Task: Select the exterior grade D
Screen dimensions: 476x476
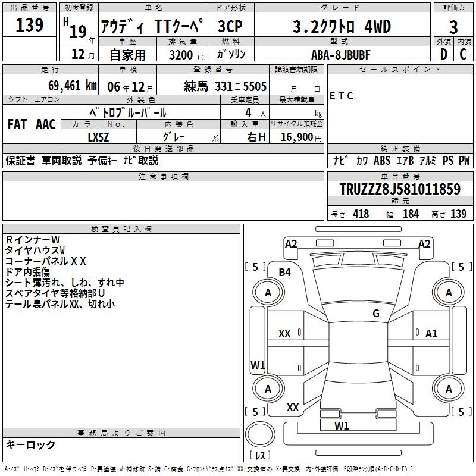Action: pyautogui.click(x=443, y=54)
